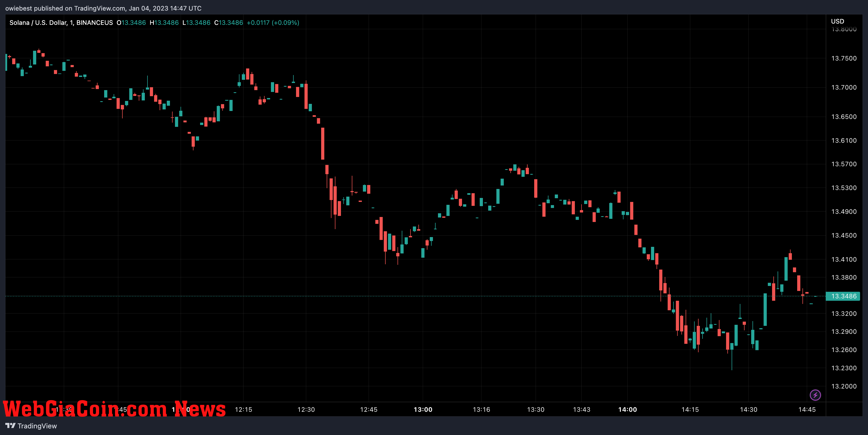Click the 13.2300 price axis label
Screen dimensions: 868x435
tap(844, 368)
